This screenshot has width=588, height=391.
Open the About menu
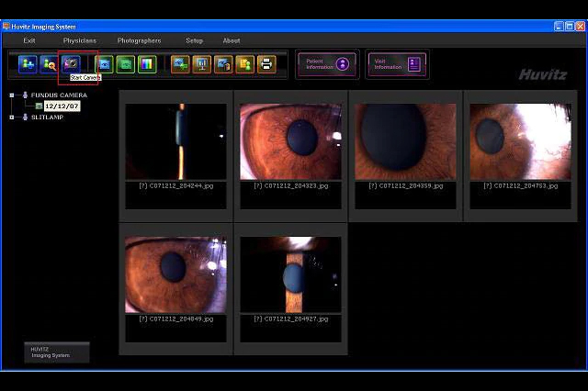[x=232, y=40]
